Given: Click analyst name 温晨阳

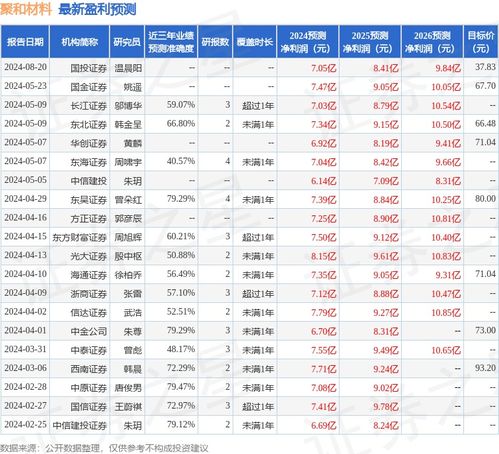Looking at the screenshot, I should pos(128,68).
